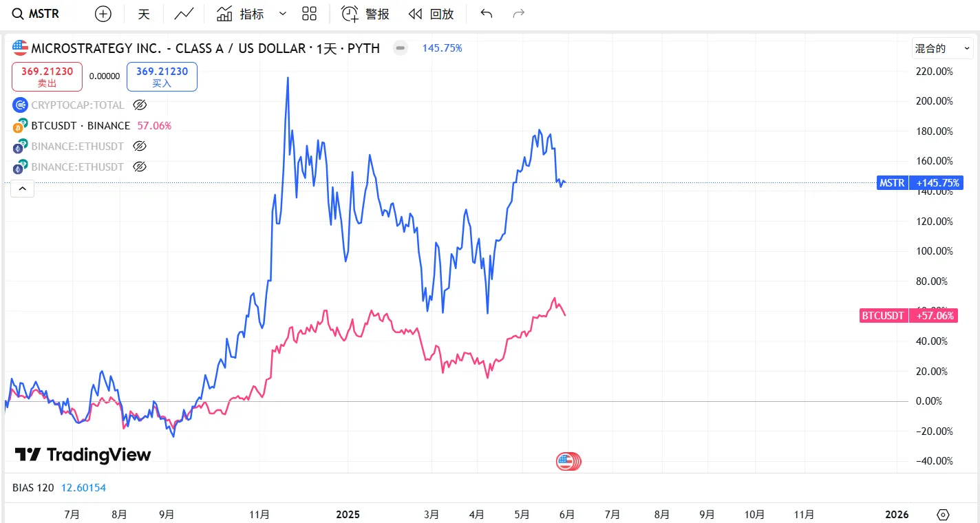This screenshot has height=523, width=980.
Task: Expand the indicator favorites dropdown arrow
Action: click(283, 14)
